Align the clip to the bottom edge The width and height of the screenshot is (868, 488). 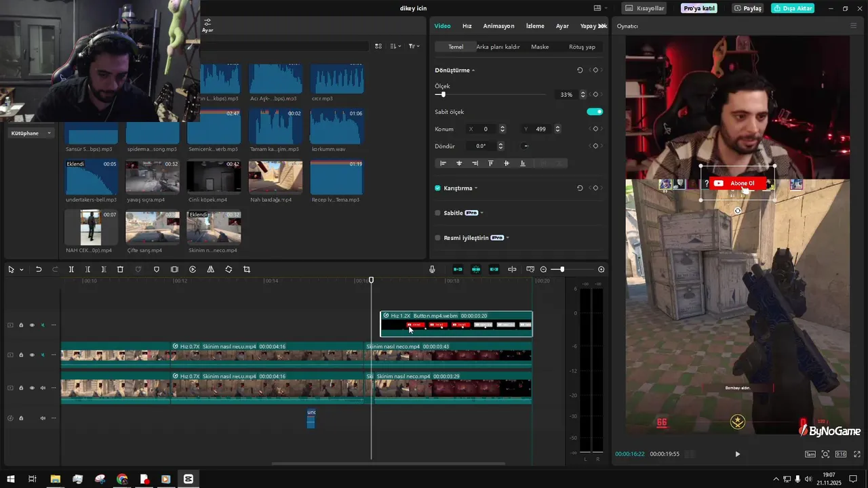tap(522, 163)
